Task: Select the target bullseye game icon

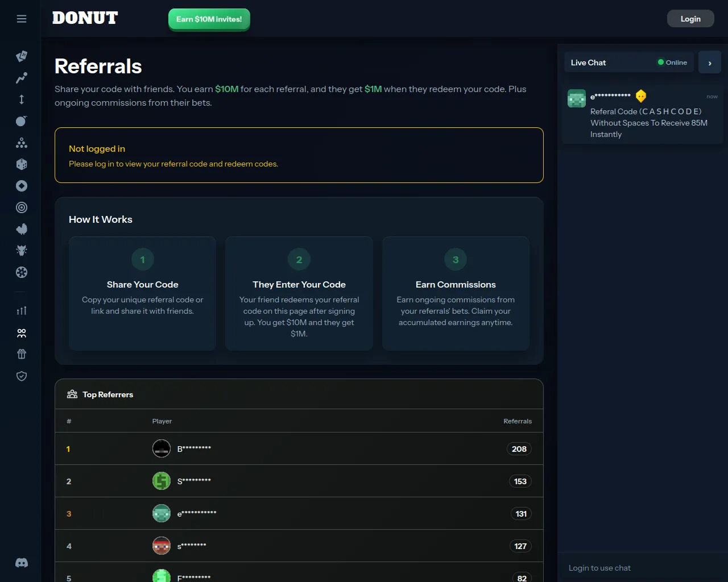Action: click(22, 207)
